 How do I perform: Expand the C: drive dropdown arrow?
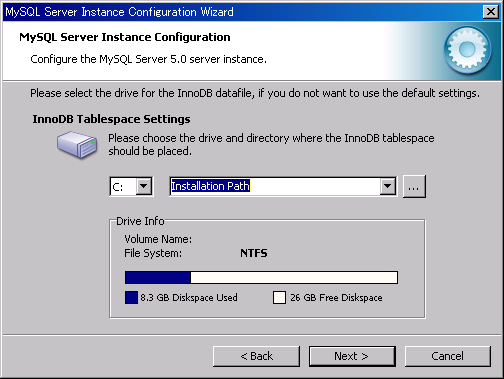point(144,186)
